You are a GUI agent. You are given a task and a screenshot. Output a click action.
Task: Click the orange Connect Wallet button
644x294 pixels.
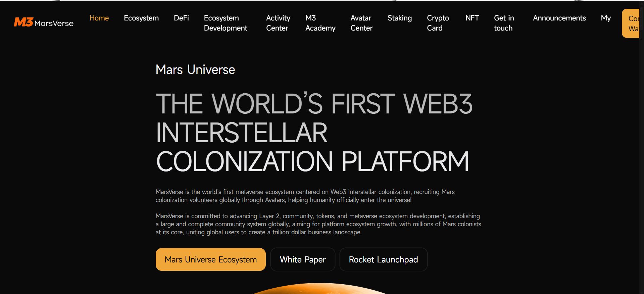tap(631, 23)
